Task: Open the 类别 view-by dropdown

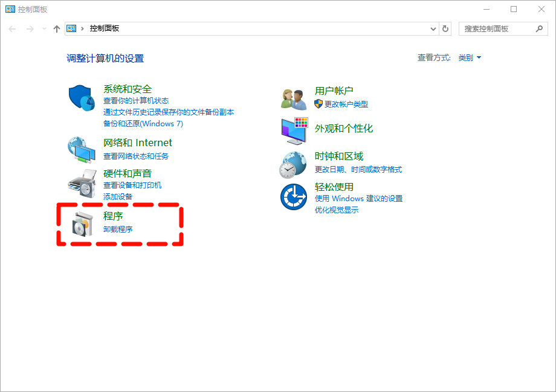Action: tap(470, 58)
